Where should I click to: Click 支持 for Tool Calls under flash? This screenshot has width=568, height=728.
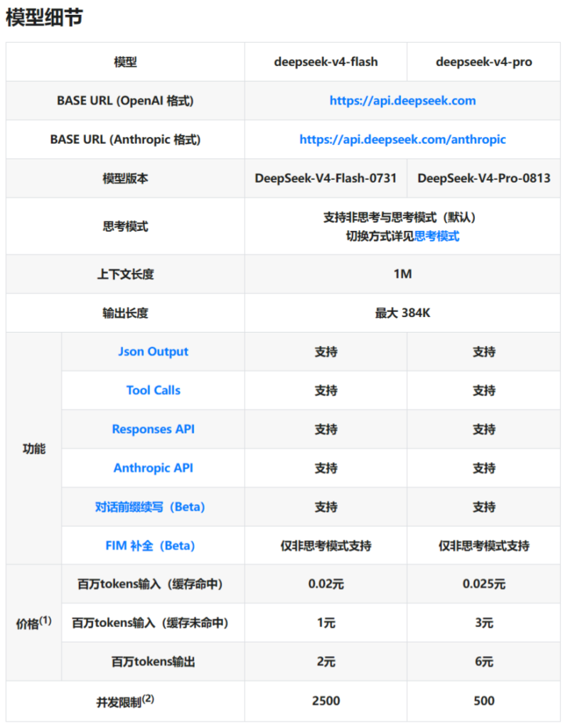click(326, 390)
